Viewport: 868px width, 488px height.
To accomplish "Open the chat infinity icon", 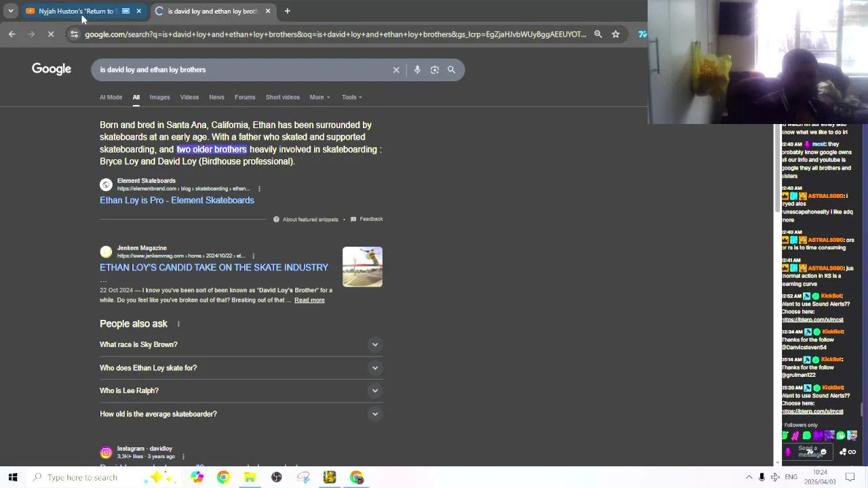I will 851,452.
